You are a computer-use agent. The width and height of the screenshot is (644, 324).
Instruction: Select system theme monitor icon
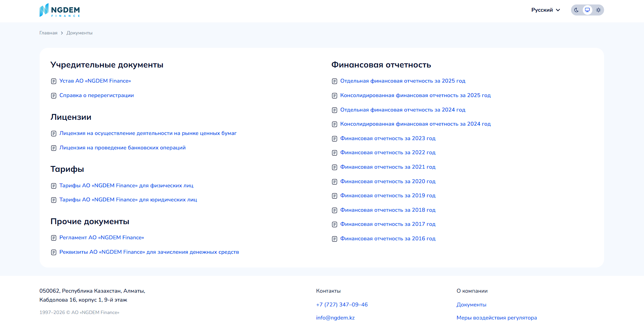[x=588, y=10]
